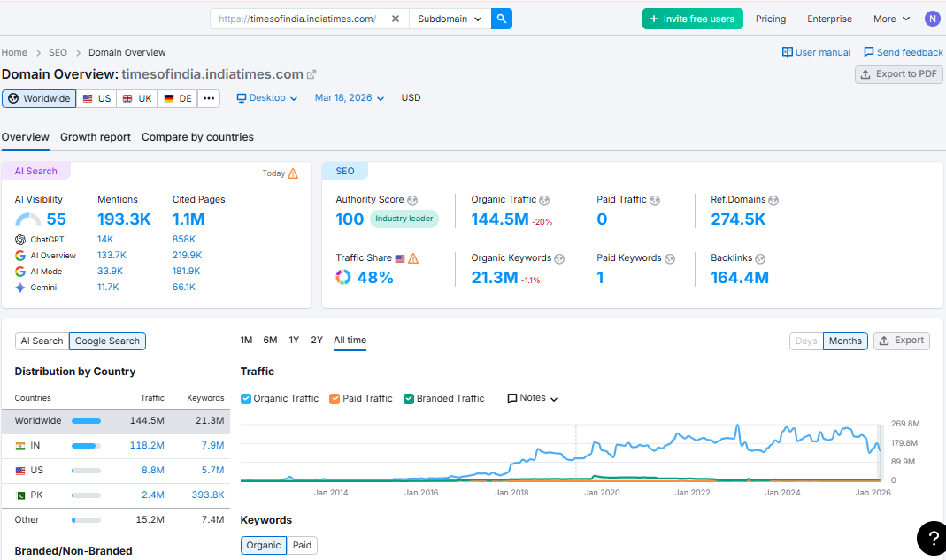Open the More menu in the header
Screen dimensions: 946x560
click(x=890, y=18)
